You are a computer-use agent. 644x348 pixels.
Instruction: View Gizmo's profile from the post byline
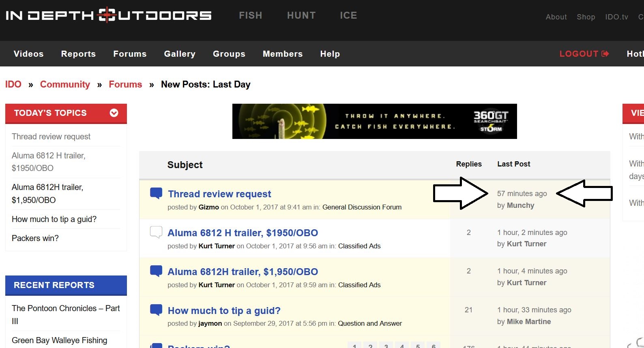(x=208, y=207)
